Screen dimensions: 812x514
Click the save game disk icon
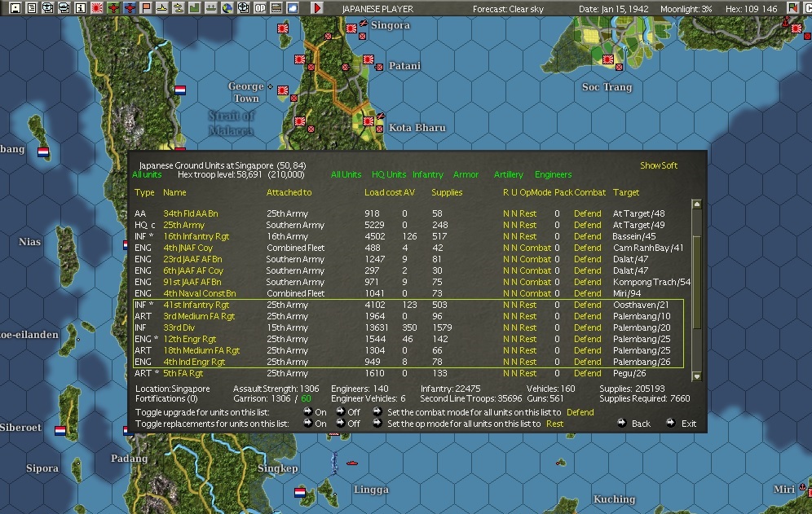(15, 8)
